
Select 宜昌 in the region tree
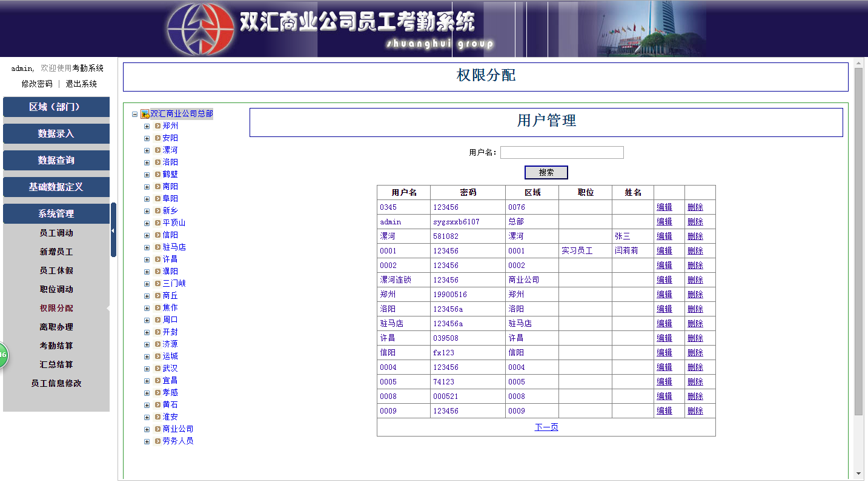(x=170, y=381)
